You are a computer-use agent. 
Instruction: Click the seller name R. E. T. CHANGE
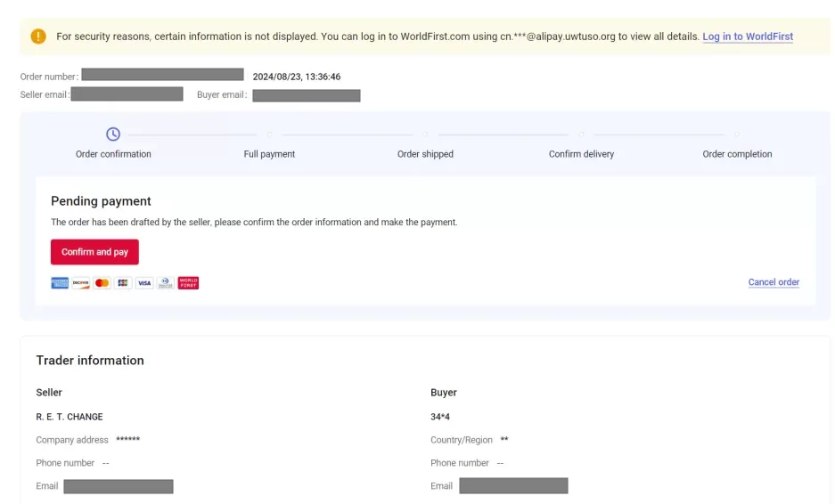pyautogui.click(x=70, y=417)
